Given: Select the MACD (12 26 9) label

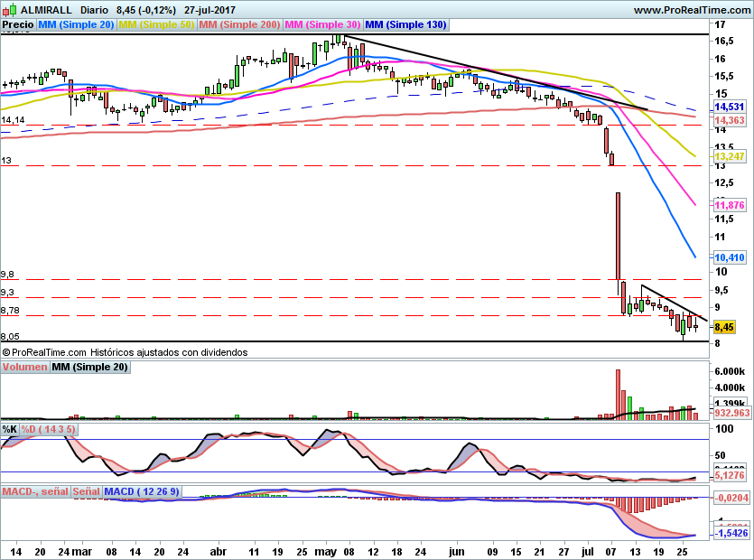Looking at the screenshot, I should pos(142,491).
